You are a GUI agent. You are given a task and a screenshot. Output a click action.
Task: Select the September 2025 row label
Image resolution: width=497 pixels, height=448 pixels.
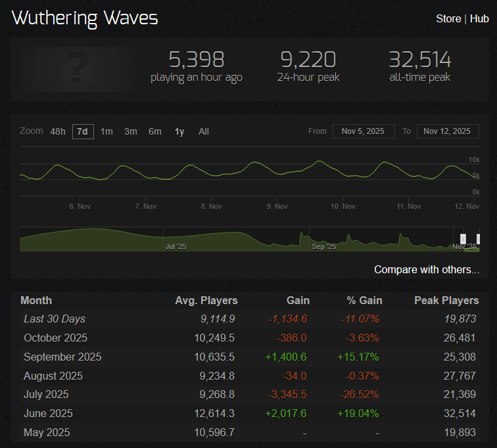tap(62, 357)
